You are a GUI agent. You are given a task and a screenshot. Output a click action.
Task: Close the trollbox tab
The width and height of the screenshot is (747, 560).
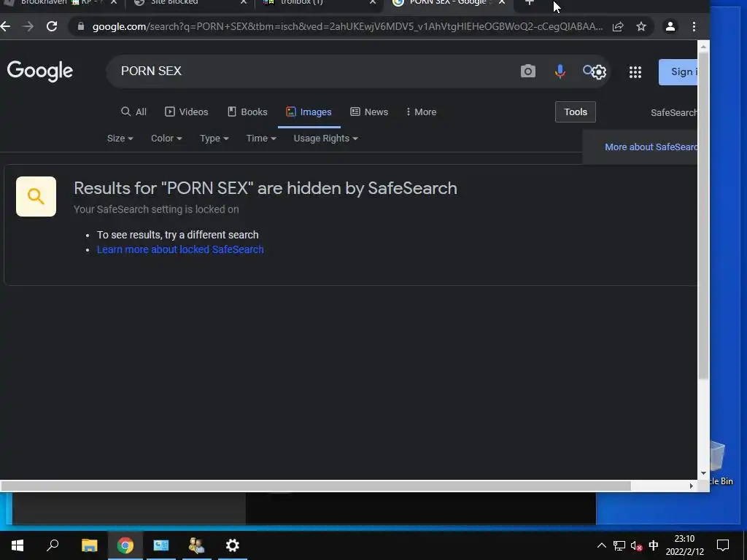point(373,2)
